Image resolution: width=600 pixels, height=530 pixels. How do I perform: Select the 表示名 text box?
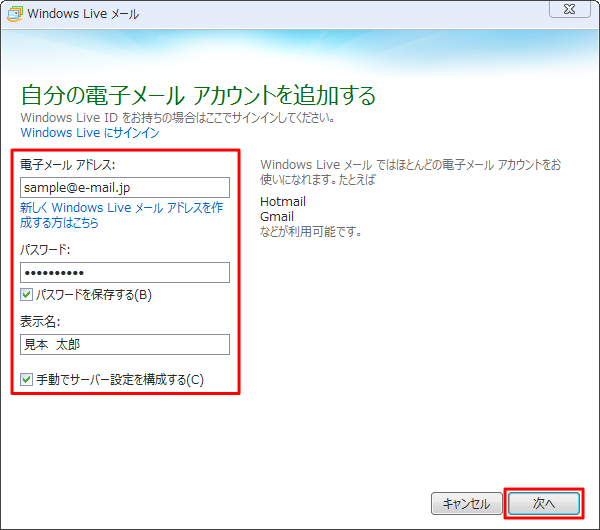coord(125,344)
